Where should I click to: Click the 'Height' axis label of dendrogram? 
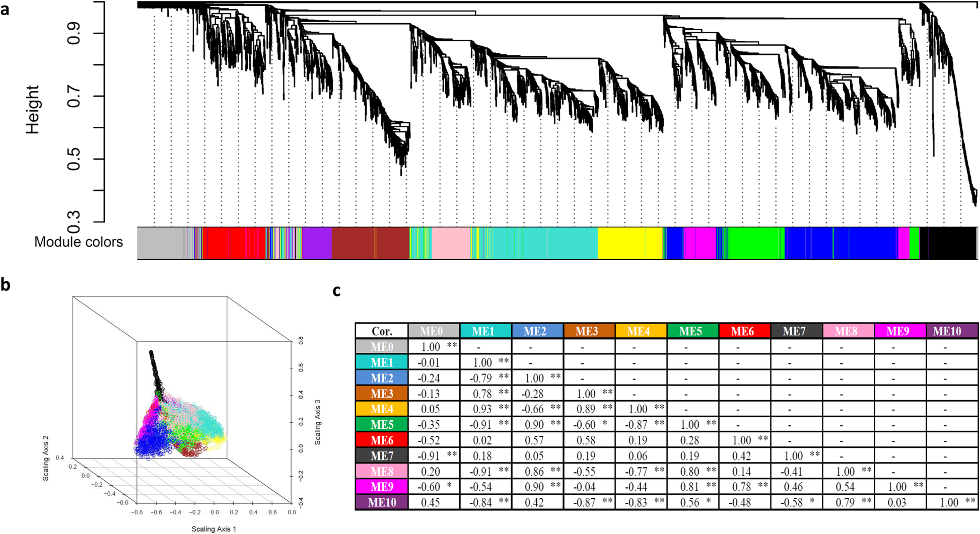pyautogui.click(x=32, y=110)
